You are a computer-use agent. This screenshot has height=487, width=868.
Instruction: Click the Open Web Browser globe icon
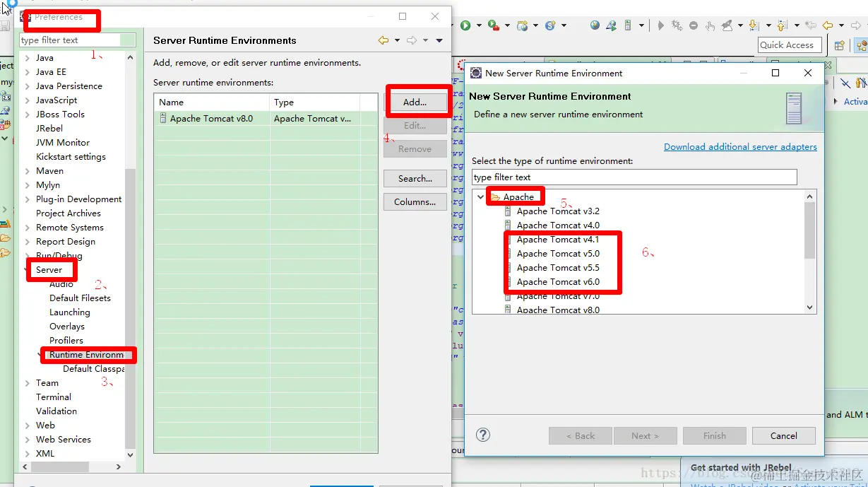(595, 25)
